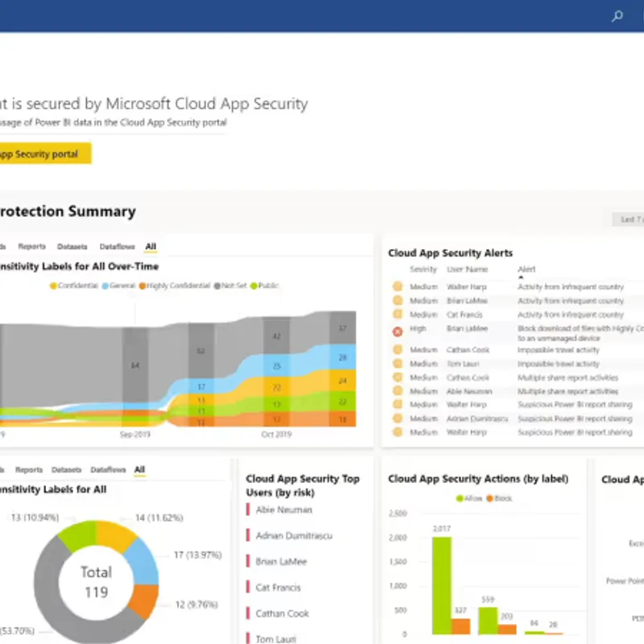
Task: Sort by the Alert column header
Action: coord(526,270)
